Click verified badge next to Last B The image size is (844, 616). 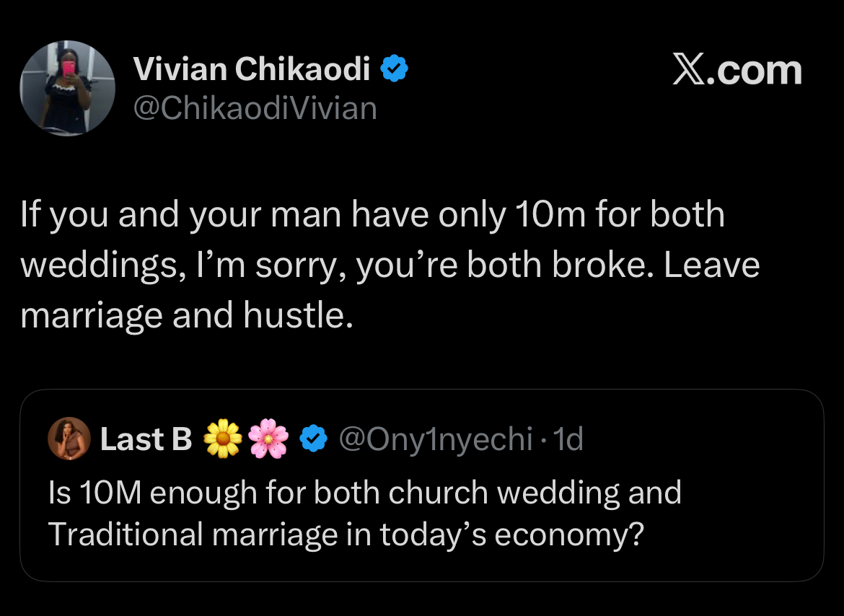click(312, 439)
